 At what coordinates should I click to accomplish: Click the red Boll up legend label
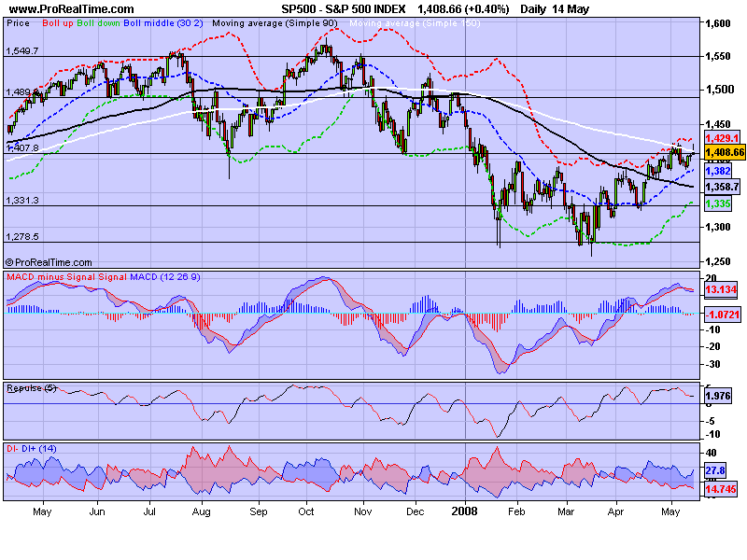click(58, 22)
